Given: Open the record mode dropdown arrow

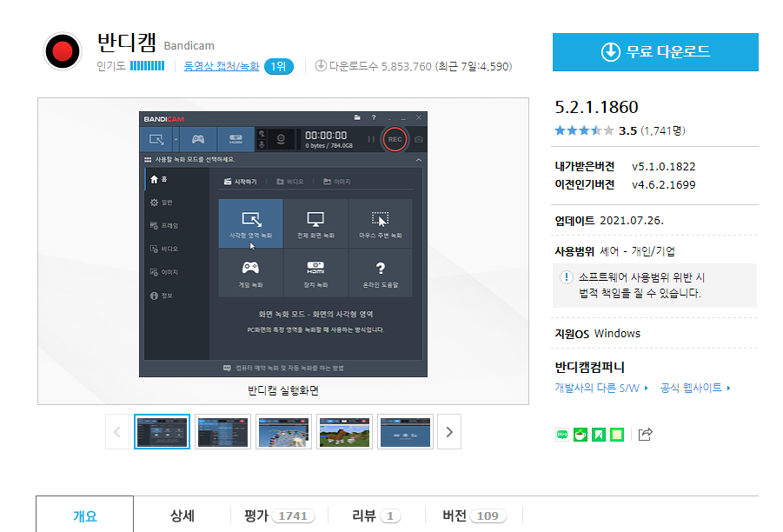Looking at the screenshot, I should click(176, 139).
